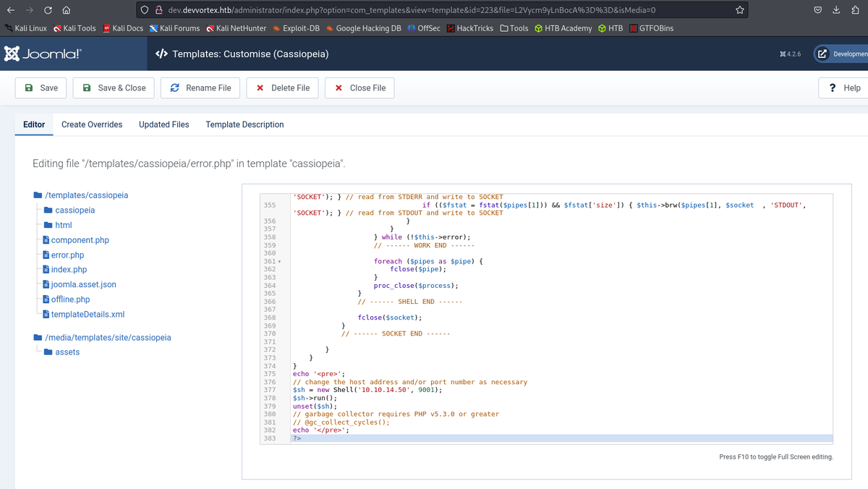
Task: Click the closing ?> tag on line 383
Action: 297,438
